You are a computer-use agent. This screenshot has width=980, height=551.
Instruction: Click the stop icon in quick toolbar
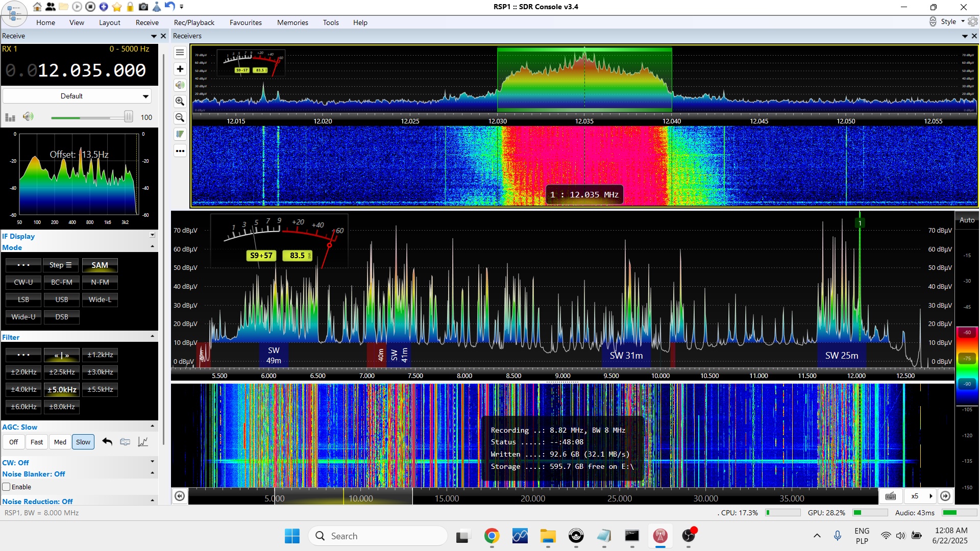coord(90,7)
